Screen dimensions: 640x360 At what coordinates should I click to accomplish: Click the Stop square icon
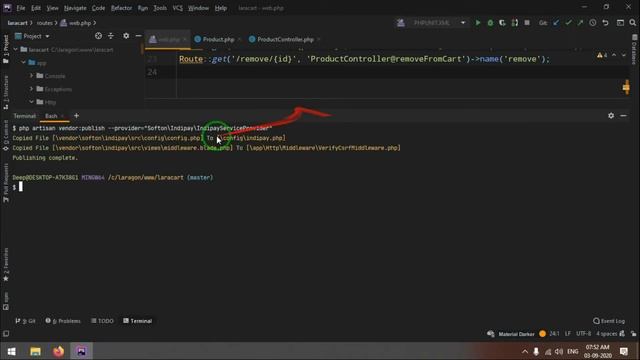527,23
